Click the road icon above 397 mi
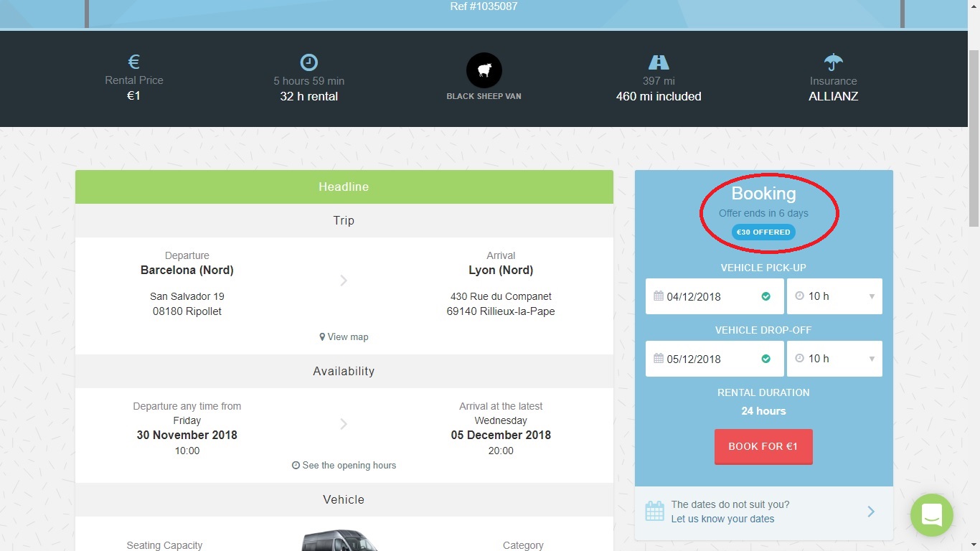The width and height of the screenshot is (980, 551). pos(659,62)
